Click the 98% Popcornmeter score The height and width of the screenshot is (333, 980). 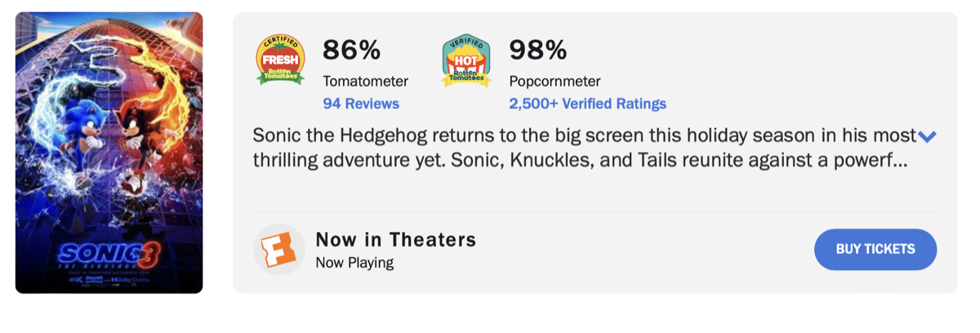(537, 51)
